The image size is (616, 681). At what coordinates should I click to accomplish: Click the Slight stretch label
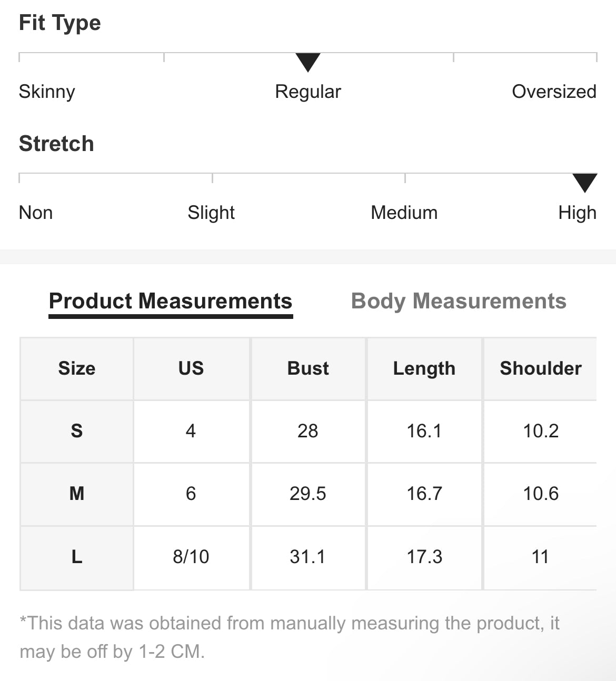point(211,213)
